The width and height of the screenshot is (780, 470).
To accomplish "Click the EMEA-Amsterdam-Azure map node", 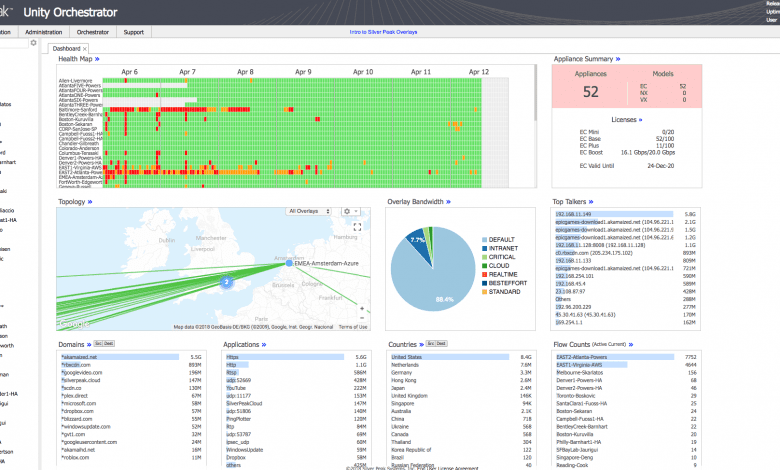I will 289,263.
